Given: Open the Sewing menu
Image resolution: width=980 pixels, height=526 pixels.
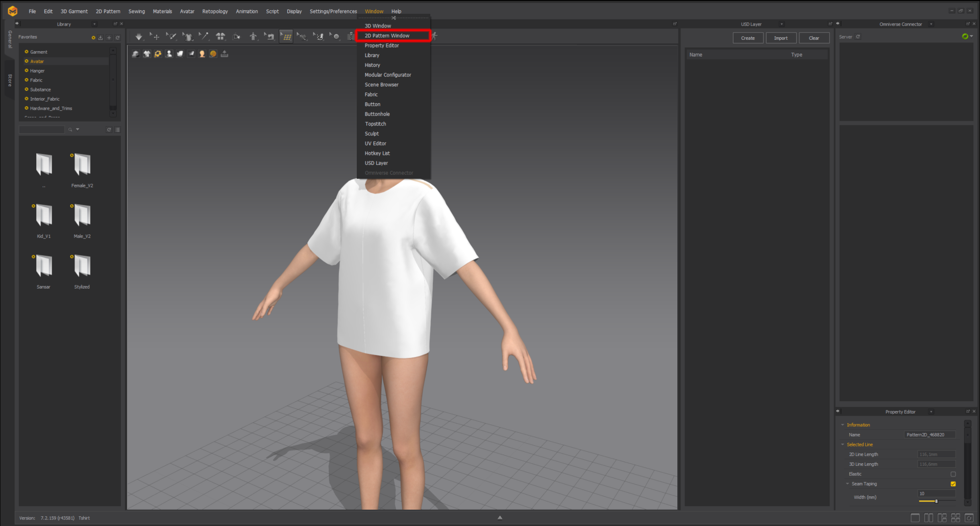Looking at the screenshot, I should tap(136, 11).
